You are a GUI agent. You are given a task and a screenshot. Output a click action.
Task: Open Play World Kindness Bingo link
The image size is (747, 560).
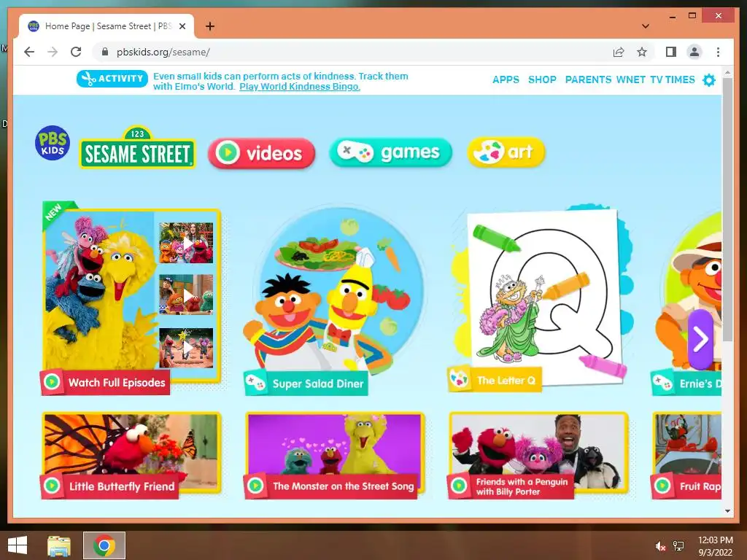[300, 87]
